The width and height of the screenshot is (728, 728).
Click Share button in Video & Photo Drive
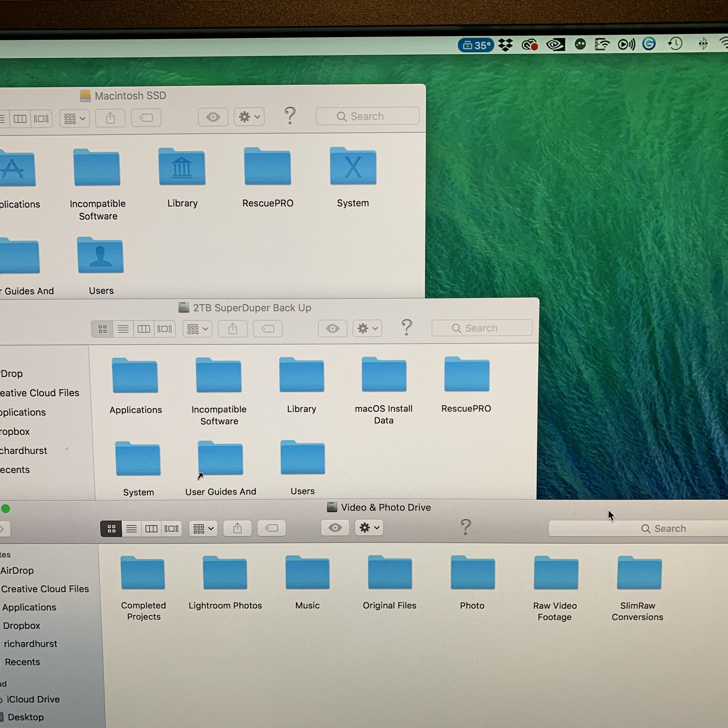237,528
